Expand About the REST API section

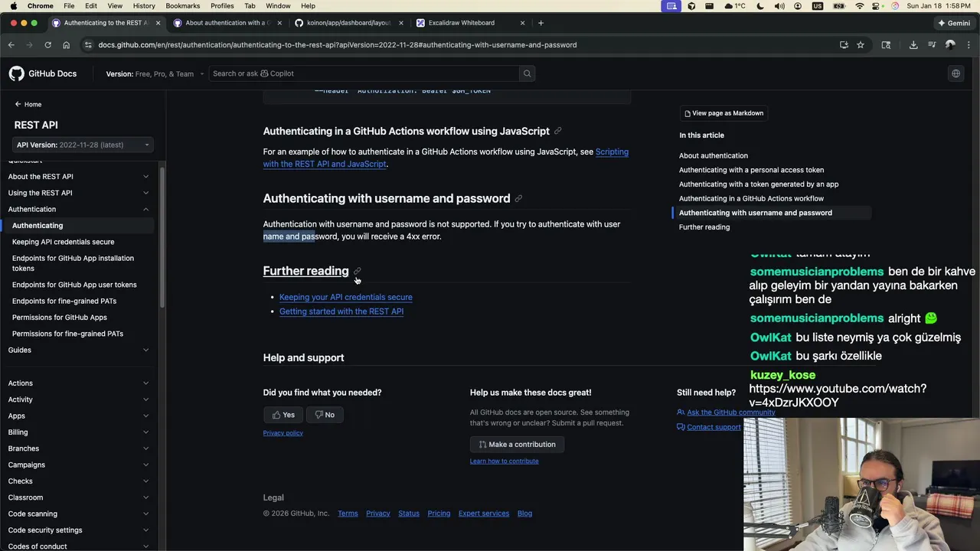79,177
